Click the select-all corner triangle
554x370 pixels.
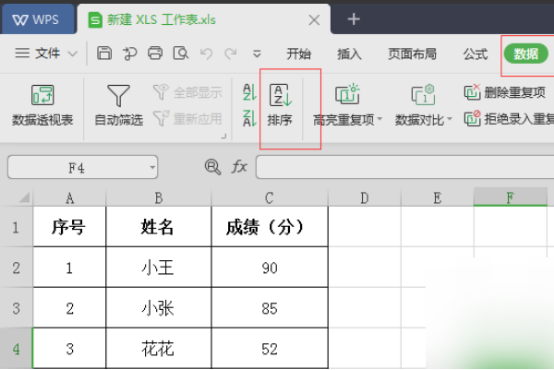point(24,197)
